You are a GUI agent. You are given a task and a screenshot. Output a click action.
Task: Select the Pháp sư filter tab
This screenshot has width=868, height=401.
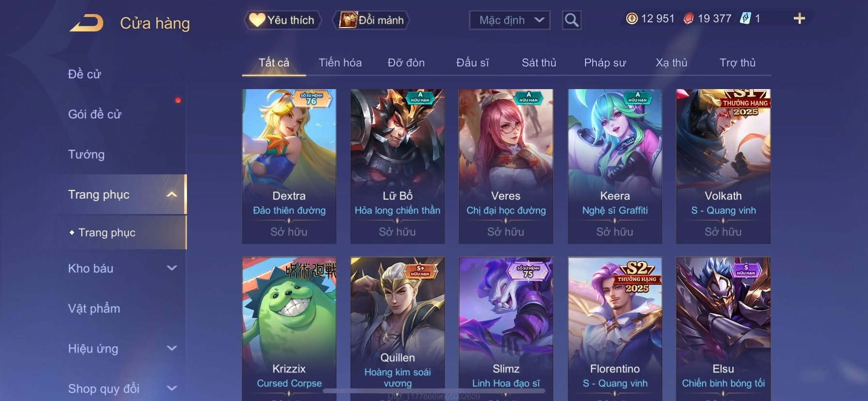(x=605, y=62)
